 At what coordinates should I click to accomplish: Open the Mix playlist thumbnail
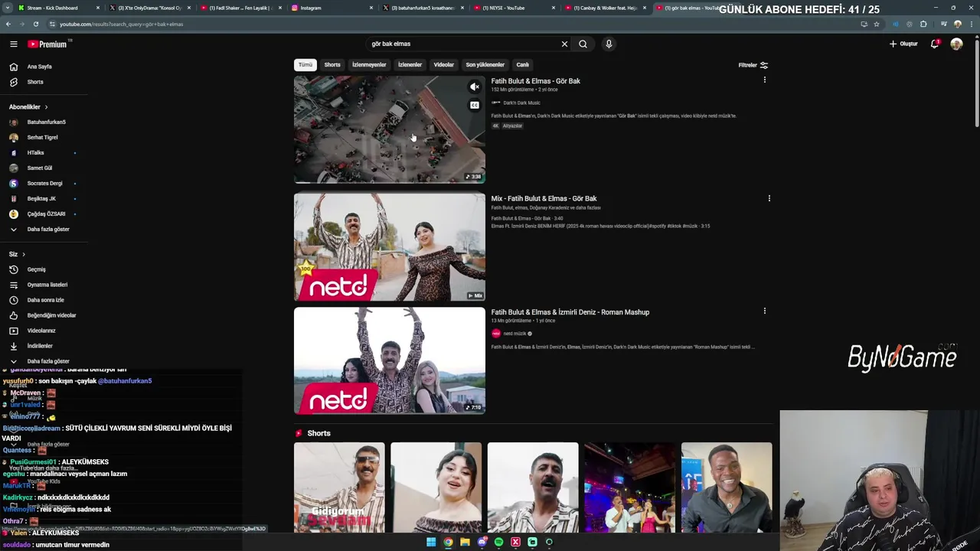click(x=389, y=246)
